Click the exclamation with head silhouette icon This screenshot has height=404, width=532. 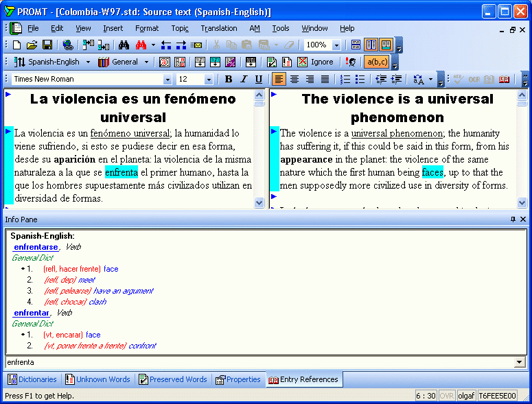pyautogui.click(x=351, y=62)
